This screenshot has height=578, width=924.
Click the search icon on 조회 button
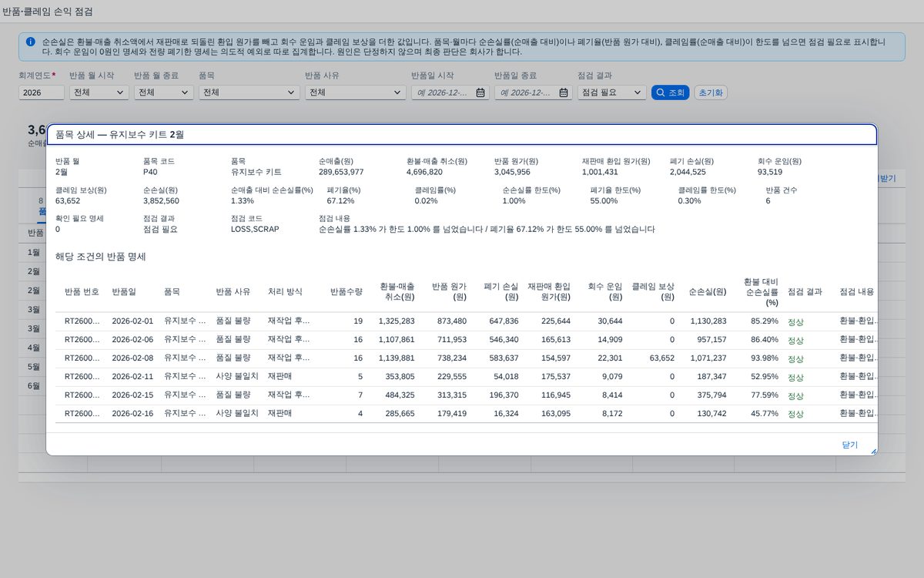point(660,92)
